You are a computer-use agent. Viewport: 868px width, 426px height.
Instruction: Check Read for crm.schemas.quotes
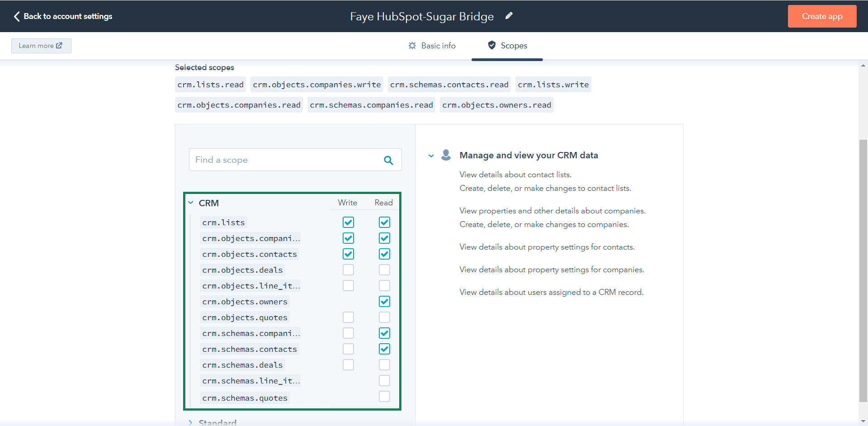click(x=384, y=397)
